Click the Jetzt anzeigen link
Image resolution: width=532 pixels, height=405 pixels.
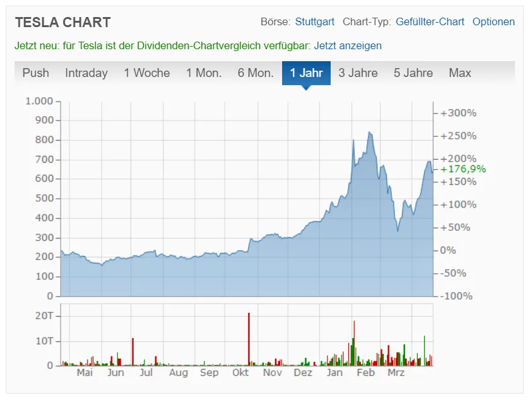tap(348, 45)
